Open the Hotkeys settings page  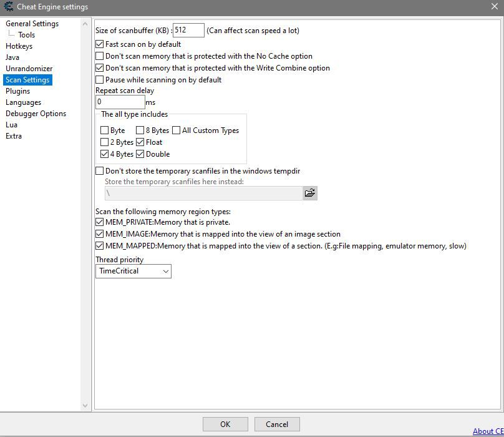(19, 46)
